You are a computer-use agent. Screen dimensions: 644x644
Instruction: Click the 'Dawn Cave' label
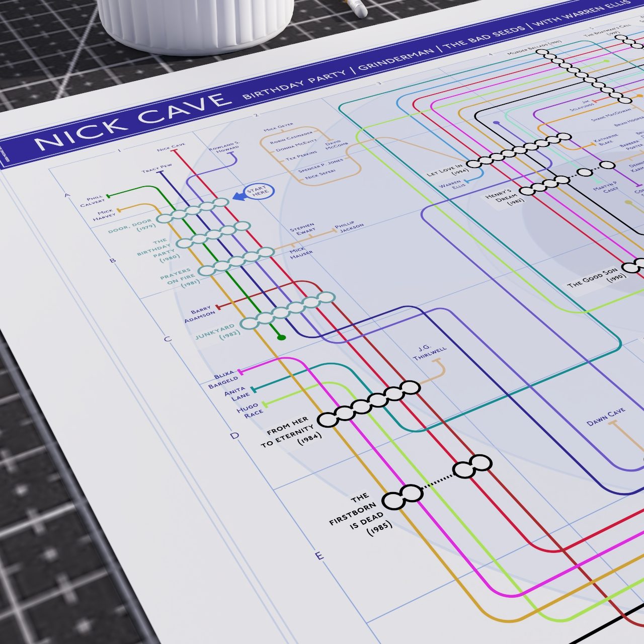[606, 417]
